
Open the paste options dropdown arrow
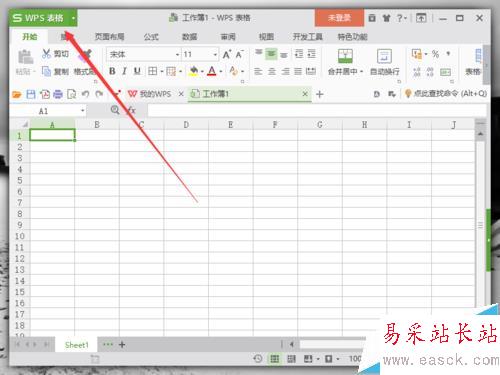click(34, 72)
